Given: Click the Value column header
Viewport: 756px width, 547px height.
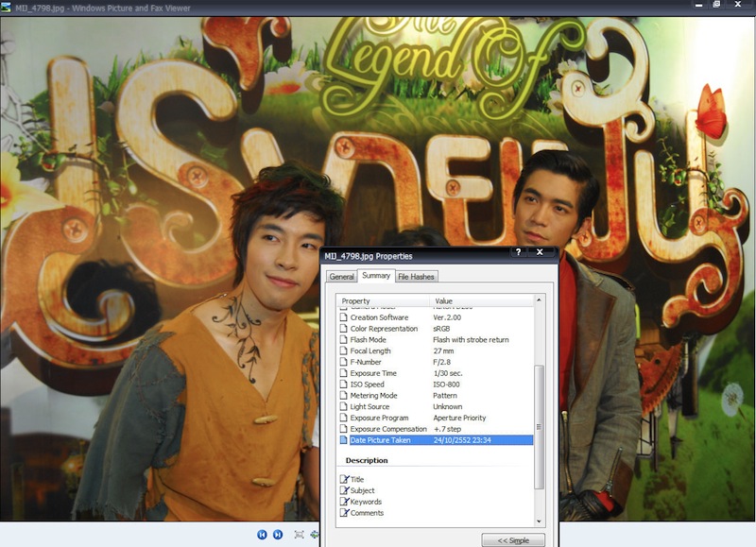Looking at the screenshot, I should coord(482,300).
